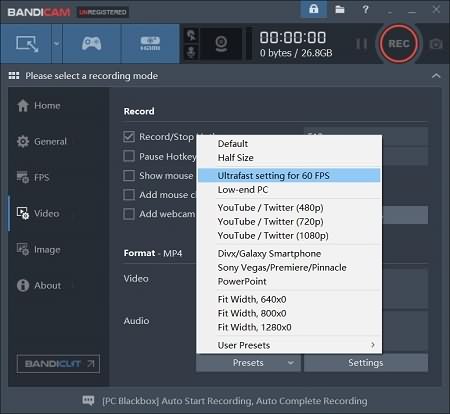Click the BANDICAM logo
450x414 pixels.
(x=39, y=12)
